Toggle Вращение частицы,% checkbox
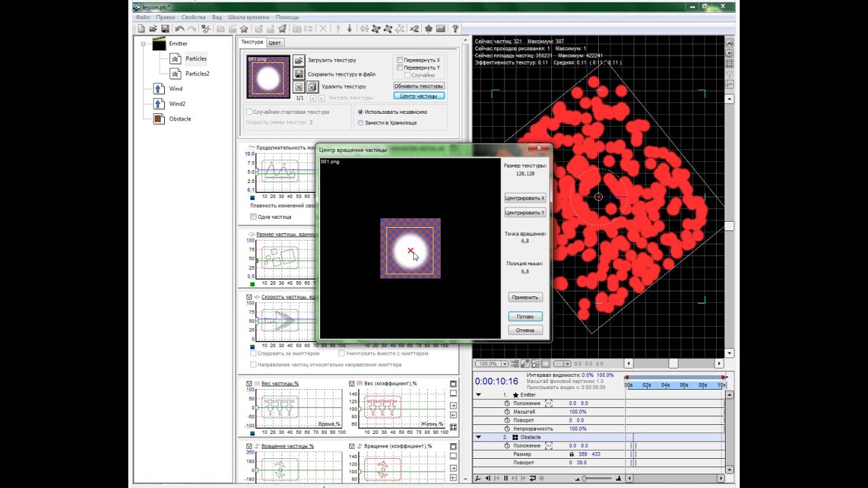 [x=250, y=446]
